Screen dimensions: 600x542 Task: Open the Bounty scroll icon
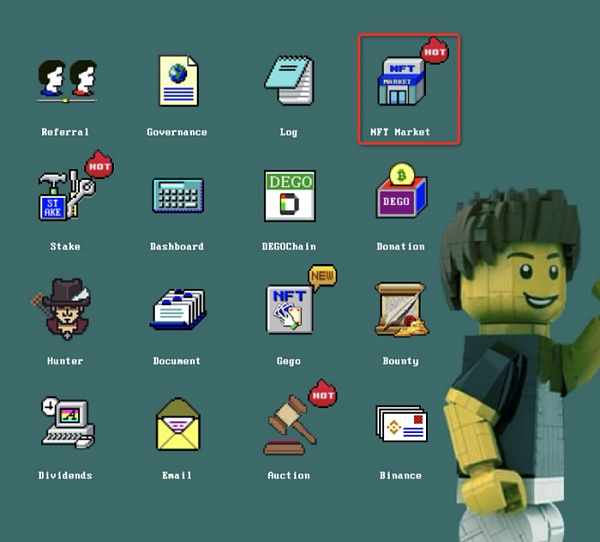tap(400, 310)
